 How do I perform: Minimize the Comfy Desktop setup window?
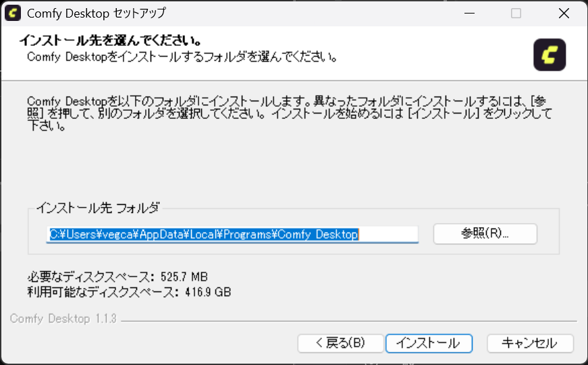click(469, 14)
